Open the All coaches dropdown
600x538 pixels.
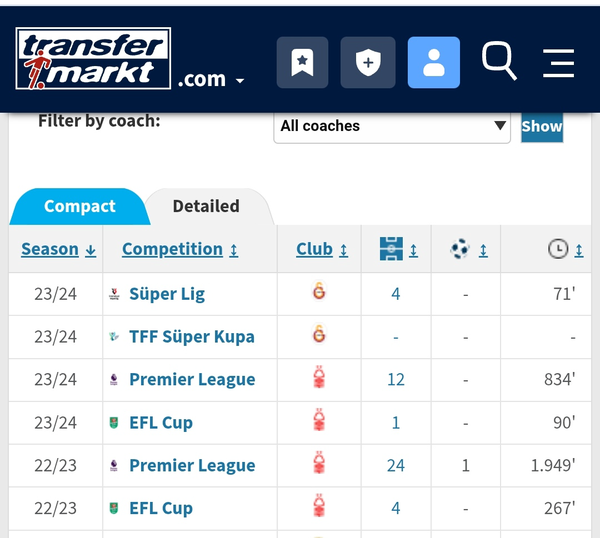pyautogui.click(x=392, y=126)
